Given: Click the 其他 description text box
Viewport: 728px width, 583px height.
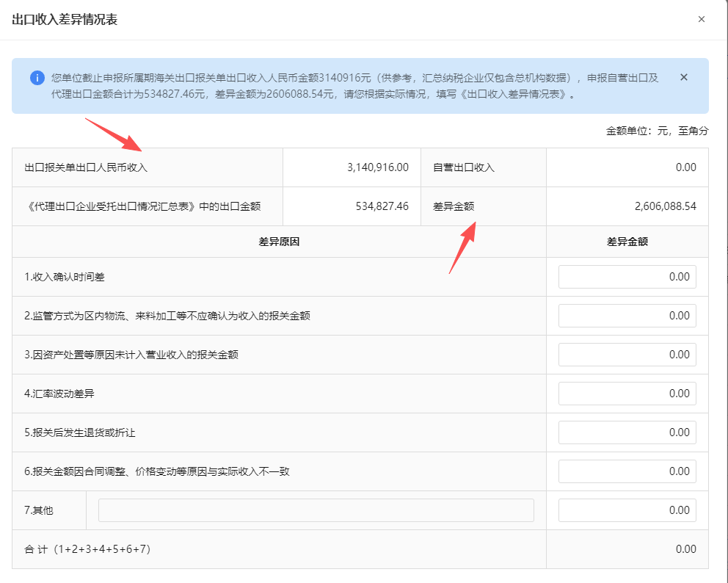Looking at the screenshot, I should click(x=316, y=510).
